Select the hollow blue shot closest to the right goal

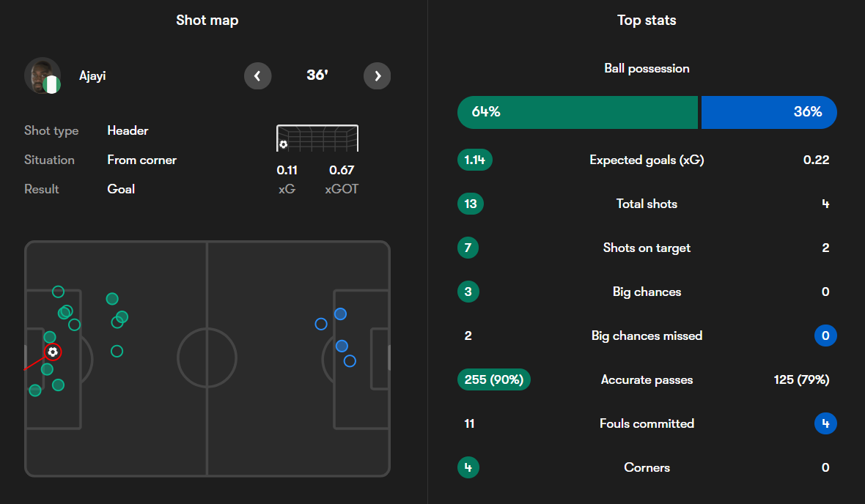click(x=350, y=361)
